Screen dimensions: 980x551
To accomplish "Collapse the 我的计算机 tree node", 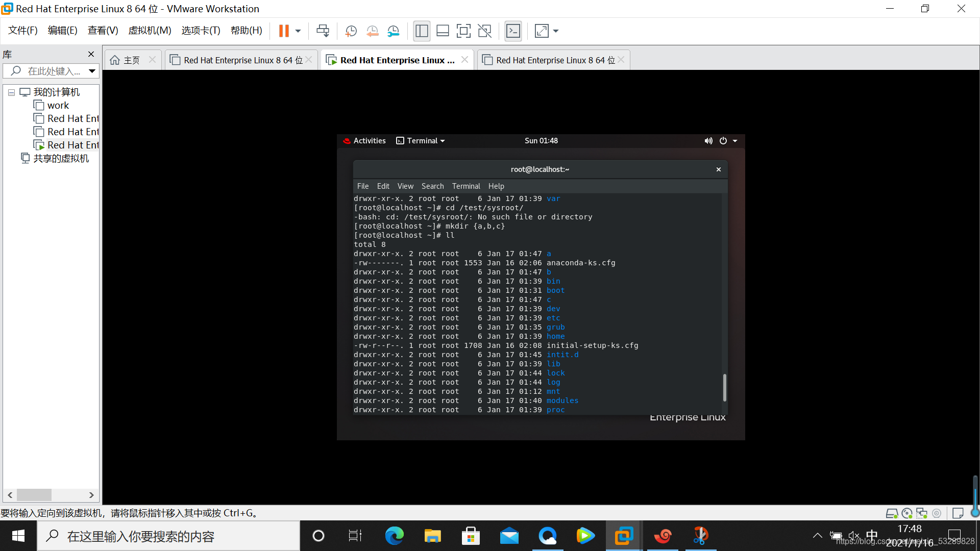I will (11, 93).
